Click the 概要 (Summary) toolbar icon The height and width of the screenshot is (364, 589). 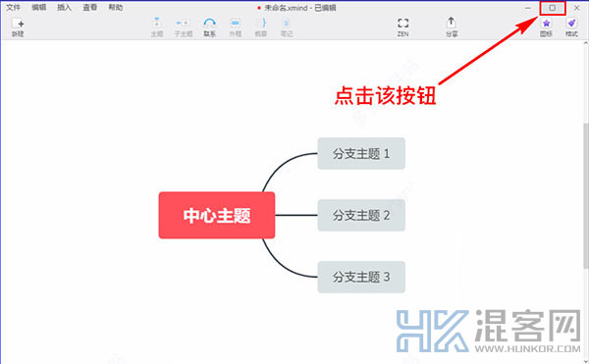(x=261, y=26)
